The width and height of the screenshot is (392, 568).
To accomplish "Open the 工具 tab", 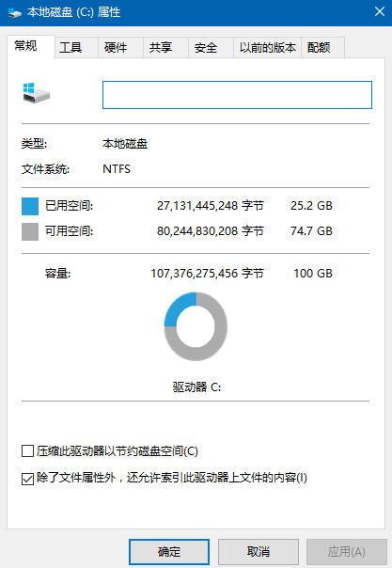I will coord(76,47).
